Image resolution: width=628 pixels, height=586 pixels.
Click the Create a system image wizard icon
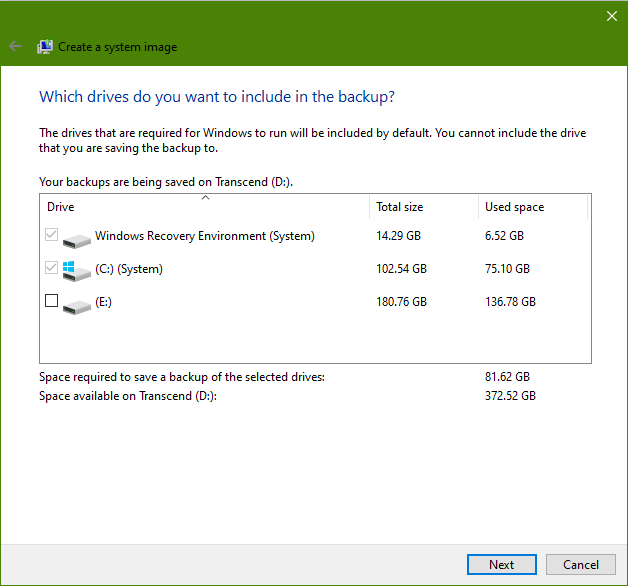point(45,46)
